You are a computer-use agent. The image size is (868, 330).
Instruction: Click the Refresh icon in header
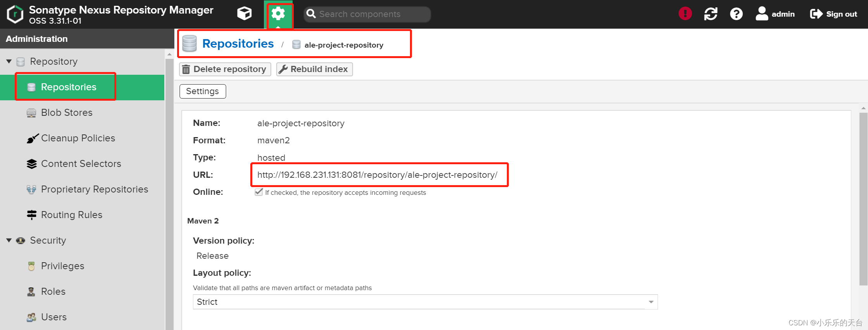tap(711, 14)
